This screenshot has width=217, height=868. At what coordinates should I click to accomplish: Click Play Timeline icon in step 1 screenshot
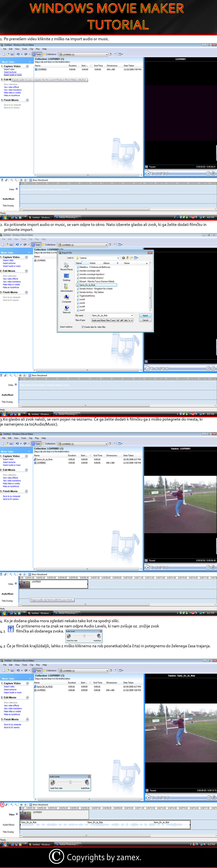[x=25, y=180]
